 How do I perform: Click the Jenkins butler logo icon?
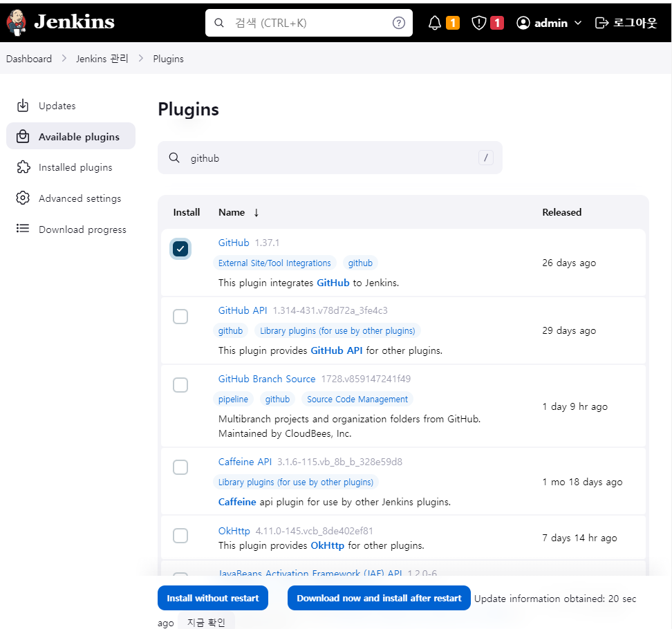coord(17,22)
